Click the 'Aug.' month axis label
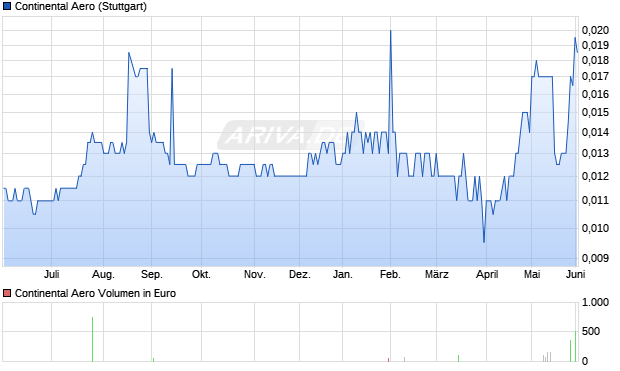Image resolution: width=620 pixels, height=371 pixels. 103,274
